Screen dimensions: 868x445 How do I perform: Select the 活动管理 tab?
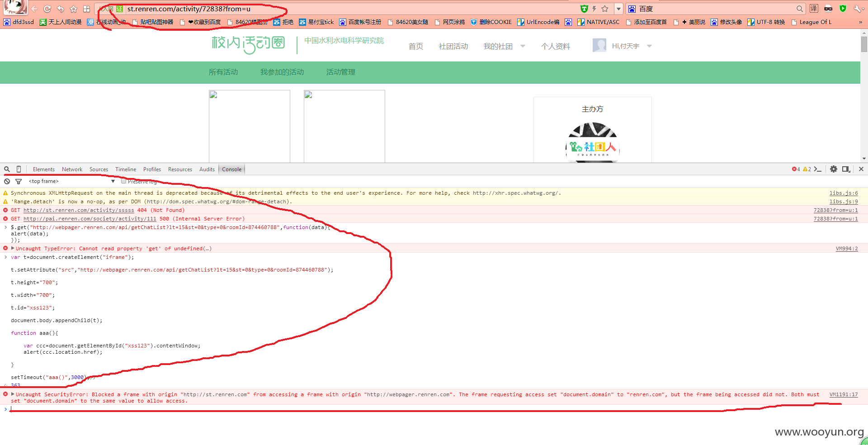pos(341,72)
